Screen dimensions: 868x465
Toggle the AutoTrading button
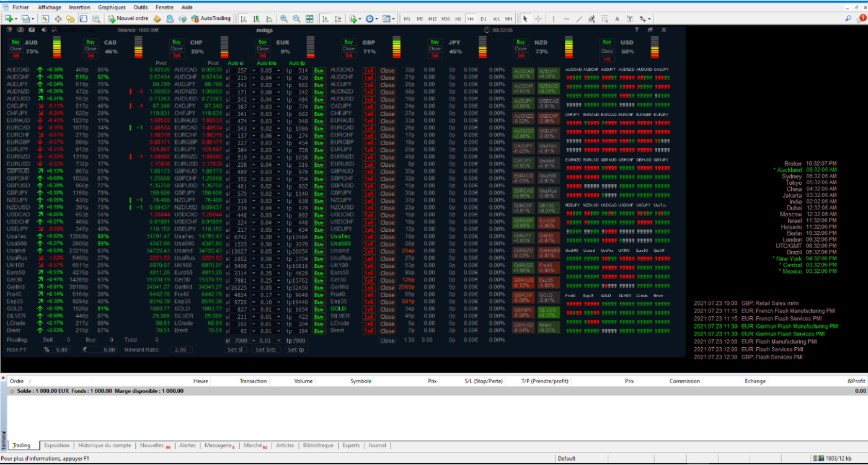click(x=211, y=19)
